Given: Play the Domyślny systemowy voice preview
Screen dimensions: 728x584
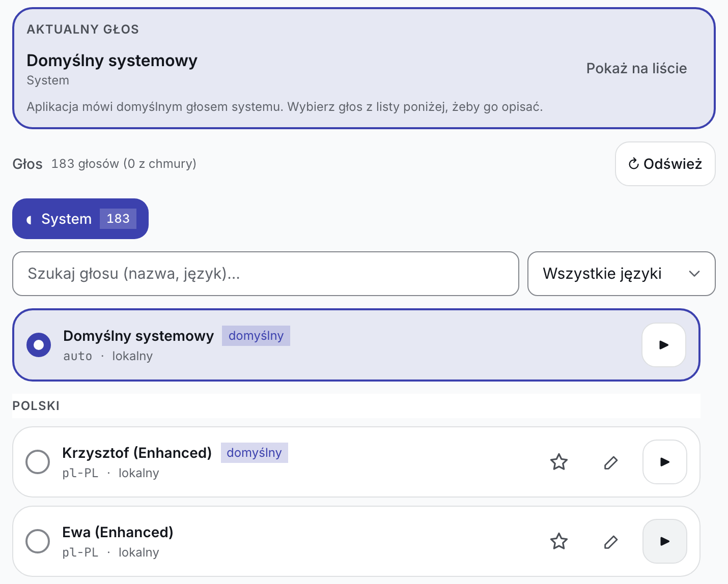Looking at the screenshot, I should coord(664,345).
